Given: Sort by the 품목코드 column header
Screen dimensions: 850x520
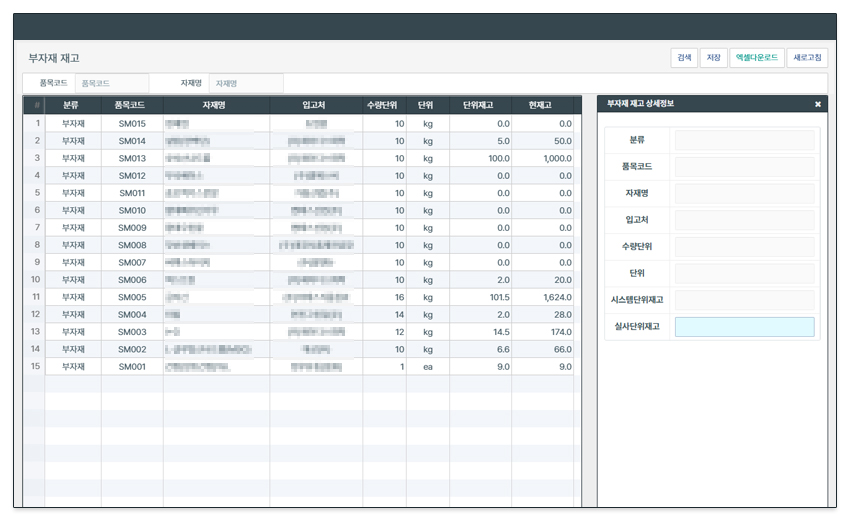Looking at the screenshot, I should (132, 105).
